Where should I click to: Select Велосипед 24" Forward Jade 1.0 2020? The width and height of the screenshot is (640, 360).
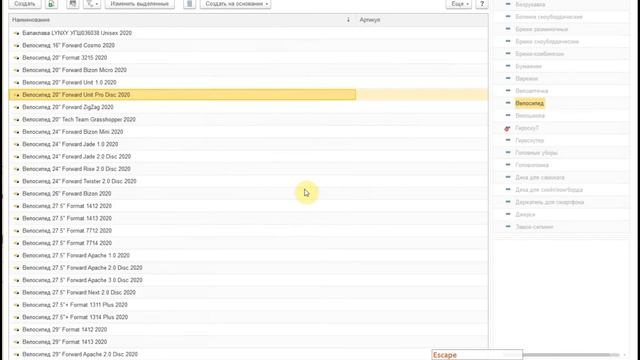pos(248,144)
